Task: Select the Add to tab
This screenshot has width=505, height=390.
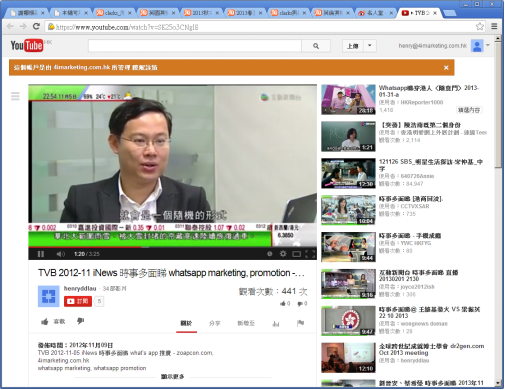Action: (x=246, y=323)
